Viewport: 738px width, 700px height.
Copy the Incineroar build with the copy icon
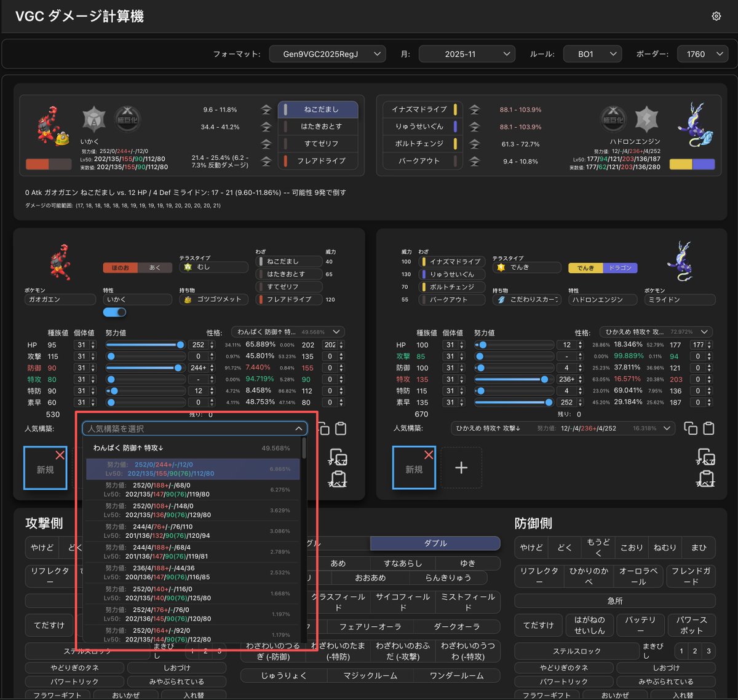(x=323, y=428)
